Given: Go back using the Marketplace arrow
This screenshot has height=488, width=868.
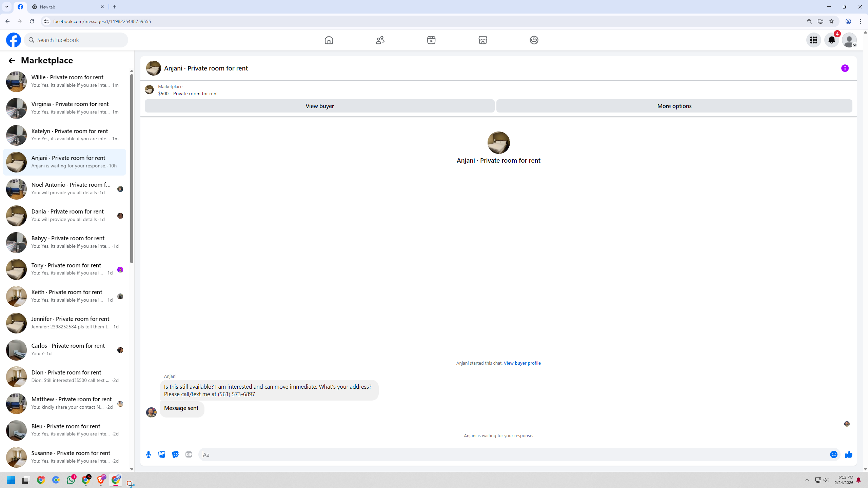Looking at the screenshot, I should click(x=12, y=61).
